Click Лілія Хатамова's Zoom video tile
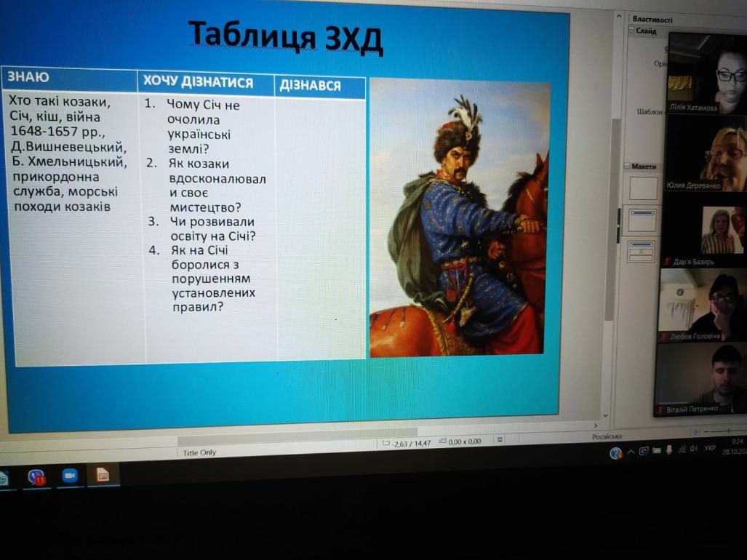747x560 pixels. (707, 73)
